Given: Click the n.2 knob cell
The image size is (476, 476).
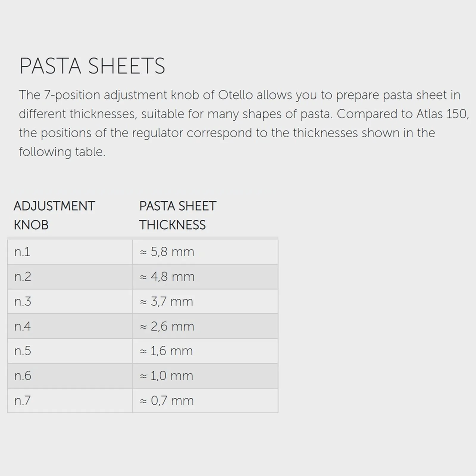Looking at the screenshot, I should pos(70,277).
